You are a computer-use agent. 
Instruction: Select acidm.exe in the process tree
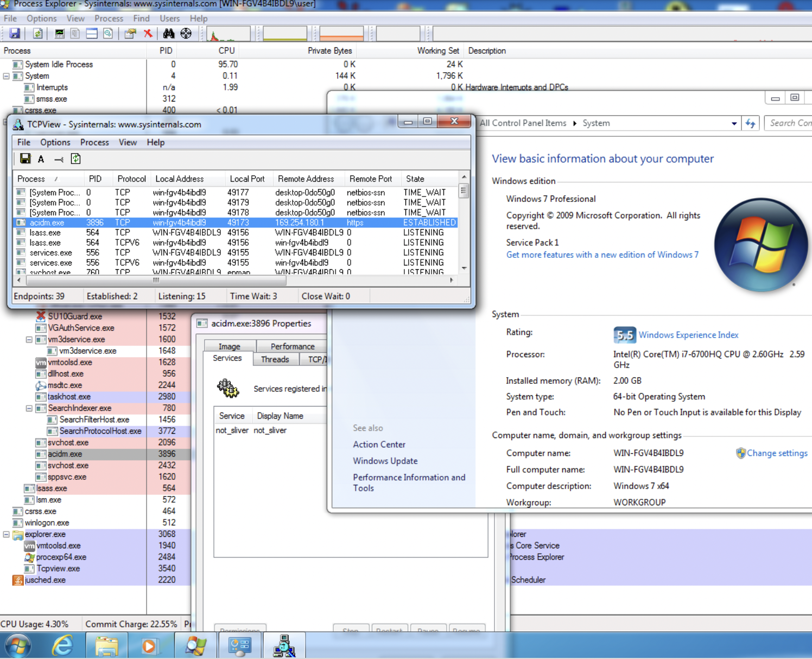[x=65, y=454]
